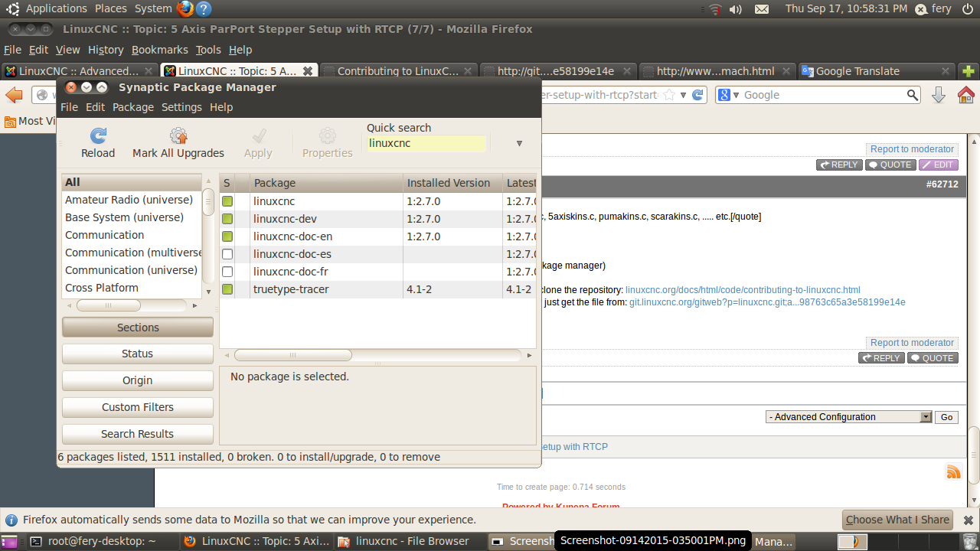Toggle status box for truetype-tracer

pos(227,289)
